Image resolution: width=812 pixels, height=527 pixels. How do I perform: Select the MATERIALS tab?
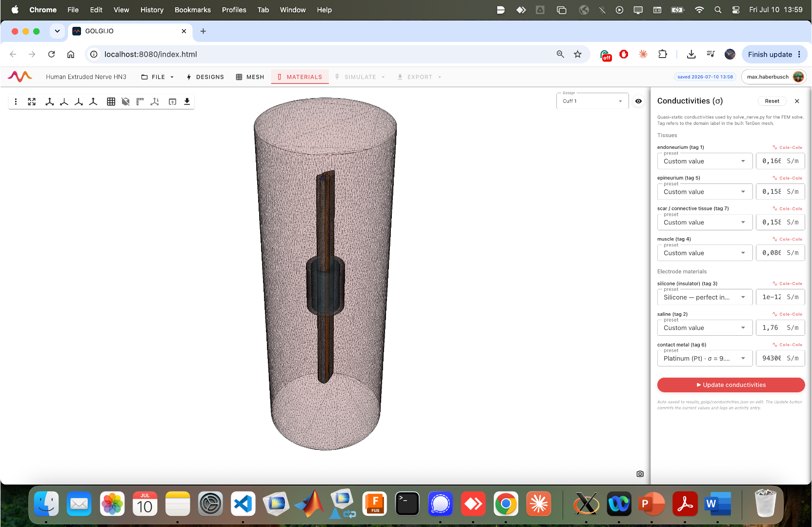click(x=300, y=77)
